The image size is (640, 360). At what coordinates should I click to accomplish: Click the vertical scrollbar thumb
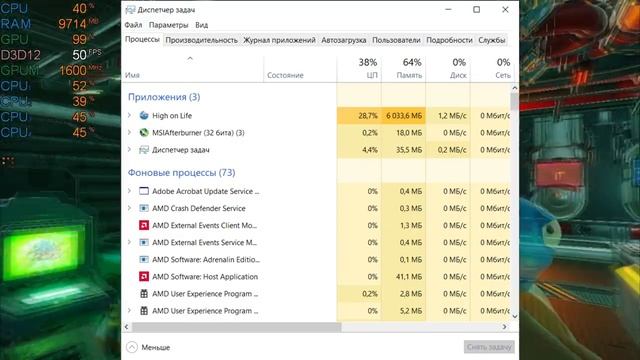point(514,101)
